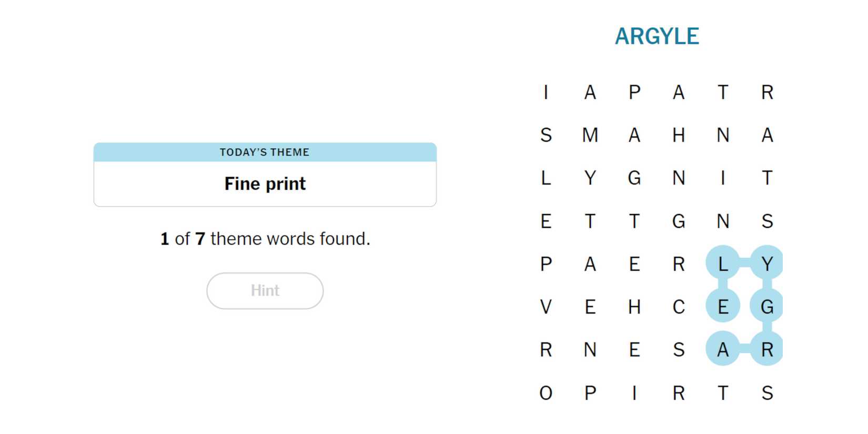Select the highlighted letter A tile
This screenshot has width=868, height=434.
click(723, 350)
